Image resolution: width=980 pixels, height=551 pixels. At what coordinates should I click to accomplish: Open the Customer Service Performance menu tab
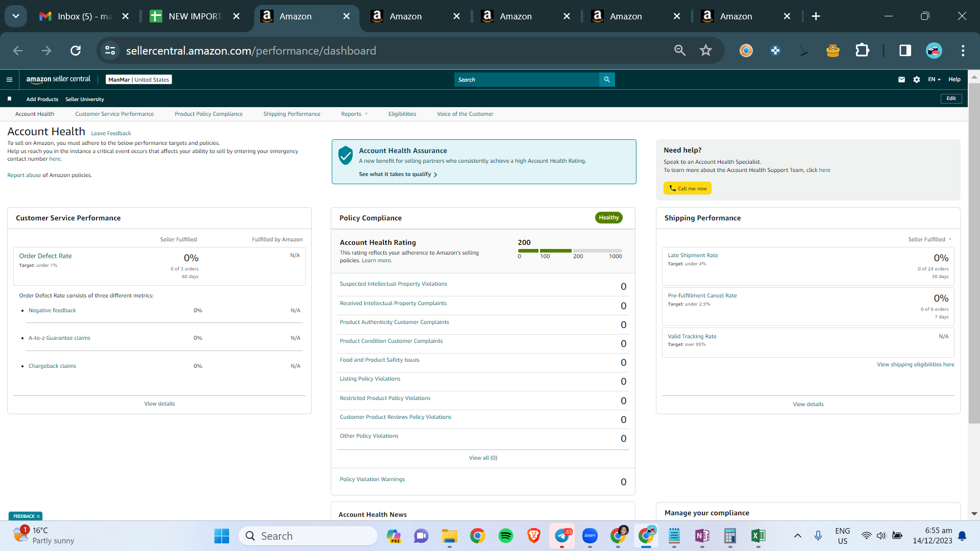[x=114, y=114]
